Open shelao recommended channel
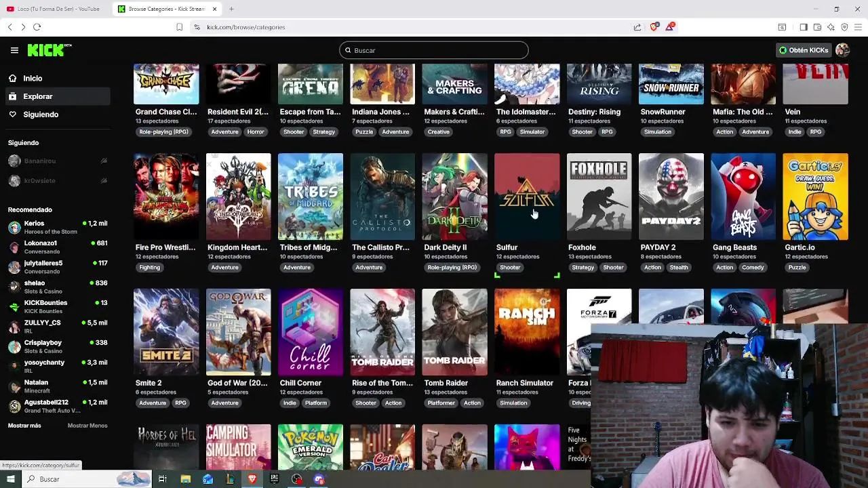This screenshot has height=488, width=868. [x=58, y=287]
